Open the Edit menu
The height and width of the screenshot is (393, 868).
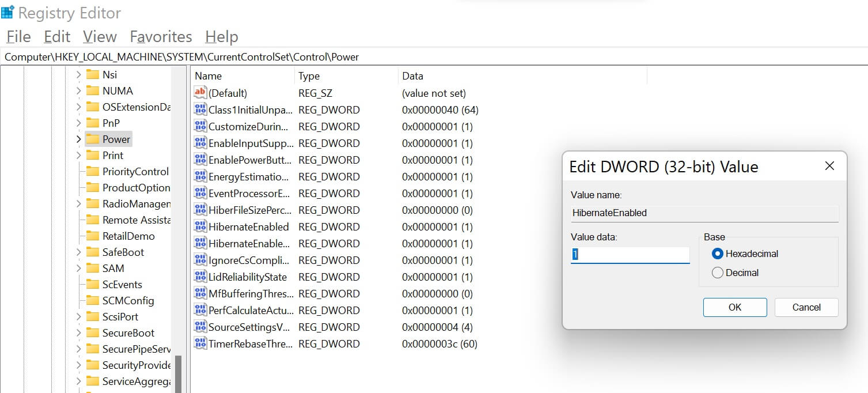pos(57,37)
